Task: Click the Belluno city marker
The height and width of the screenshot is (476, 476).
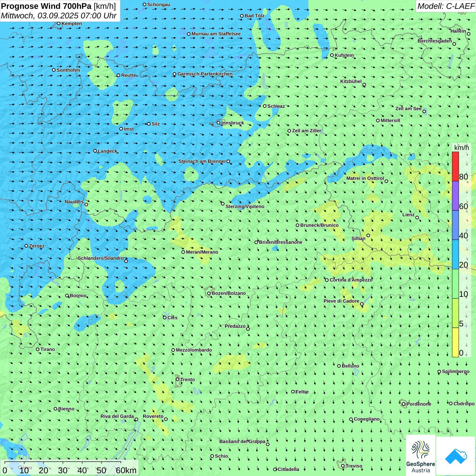Action: point(339,366)
